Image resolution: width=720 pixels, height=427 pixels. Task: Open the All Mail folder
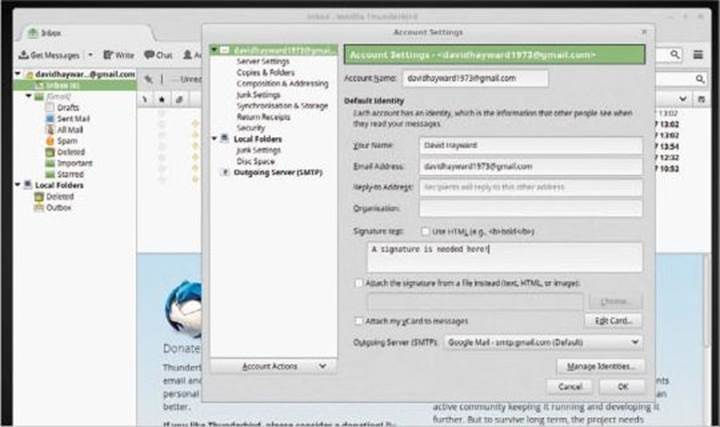coord(70,129)
